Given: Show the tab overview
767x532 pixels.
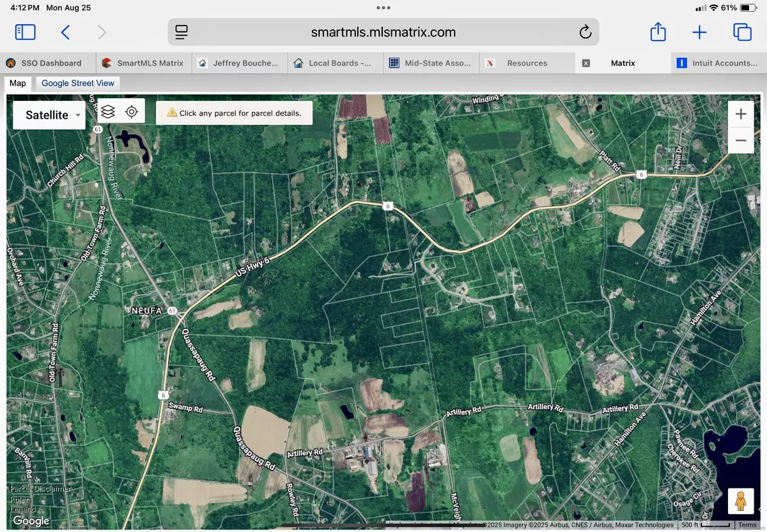Looking at the screenshot, I should pos(741,33).
